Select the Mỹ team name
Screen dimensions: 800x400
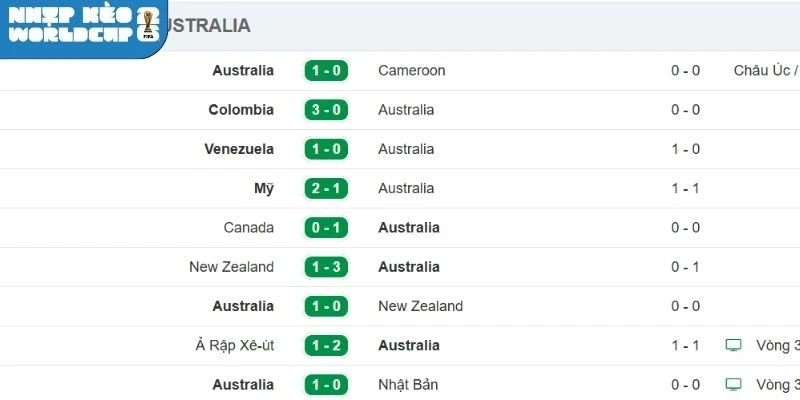click(x=264, y=188)
